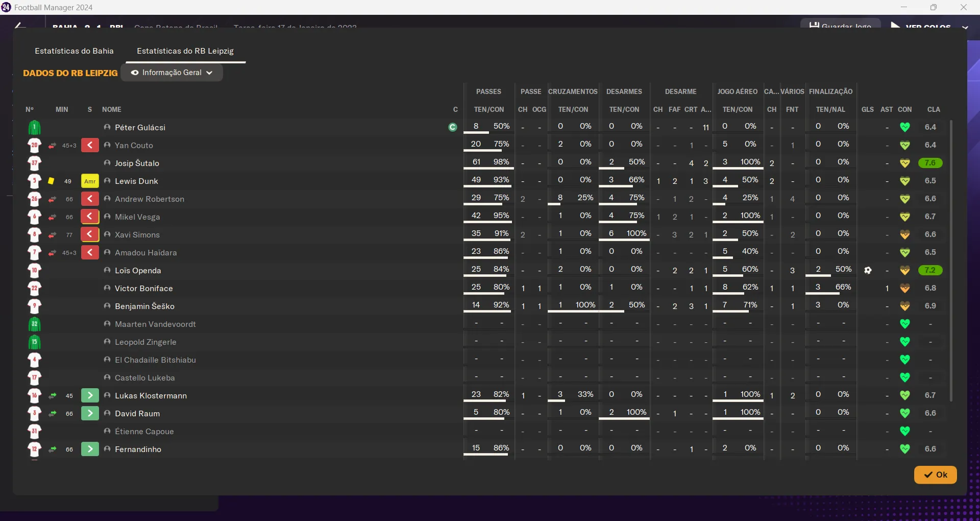Sort by the MIN column header
Image resolution: width=980 pixels, height=521 pixels.
point(62,109)
